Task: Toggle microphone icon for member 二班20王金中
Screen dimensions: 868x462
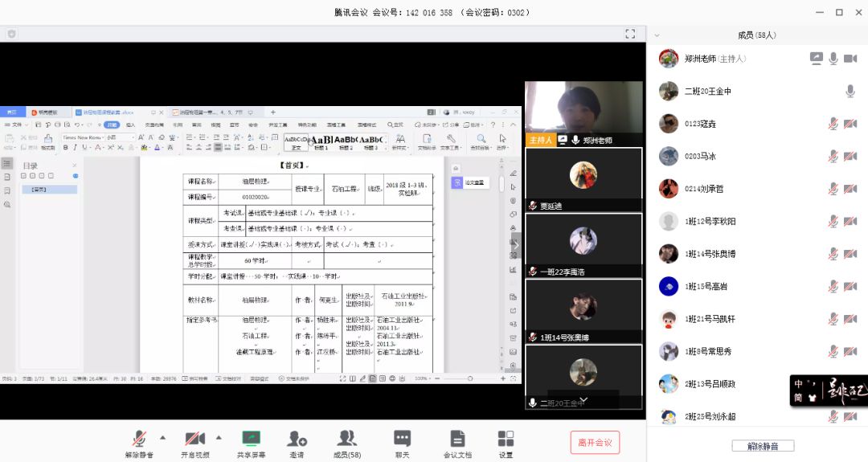Action: pos(850,92)
